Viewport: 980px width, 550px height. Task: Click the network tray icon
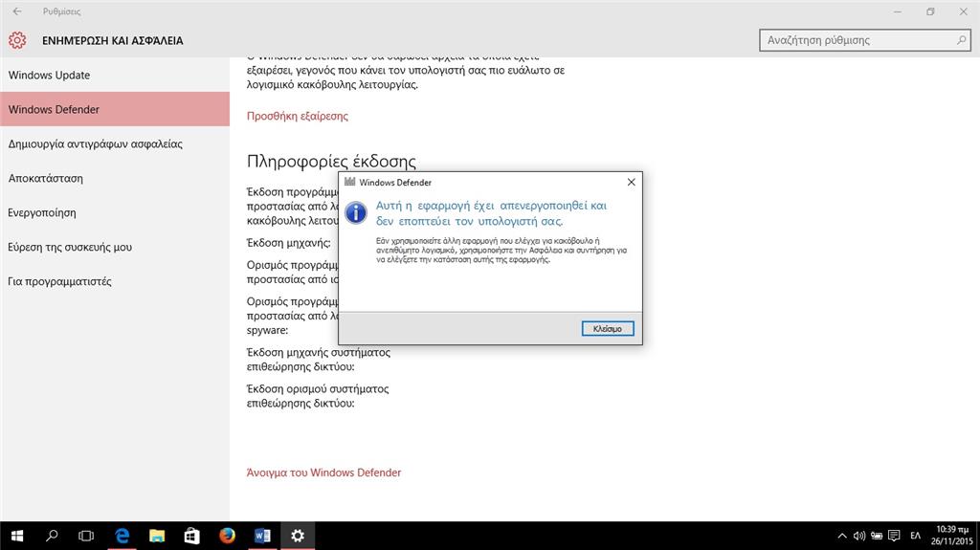pyautogui.click(x=877, y=536)
